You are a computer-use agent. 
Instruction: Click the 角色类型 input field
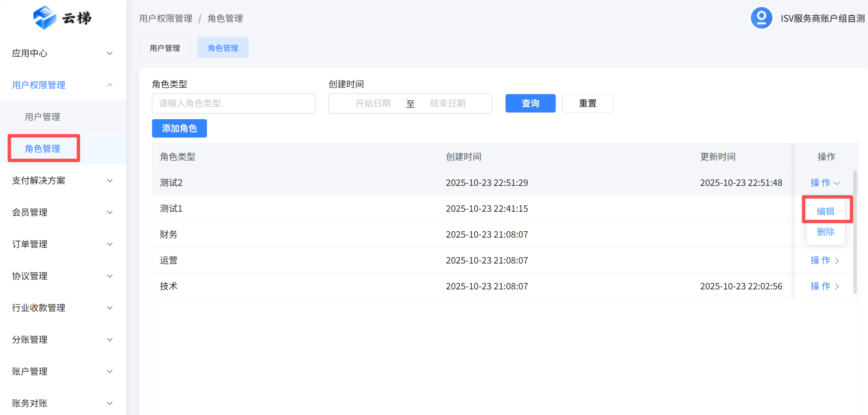click(x=234, y=104)
